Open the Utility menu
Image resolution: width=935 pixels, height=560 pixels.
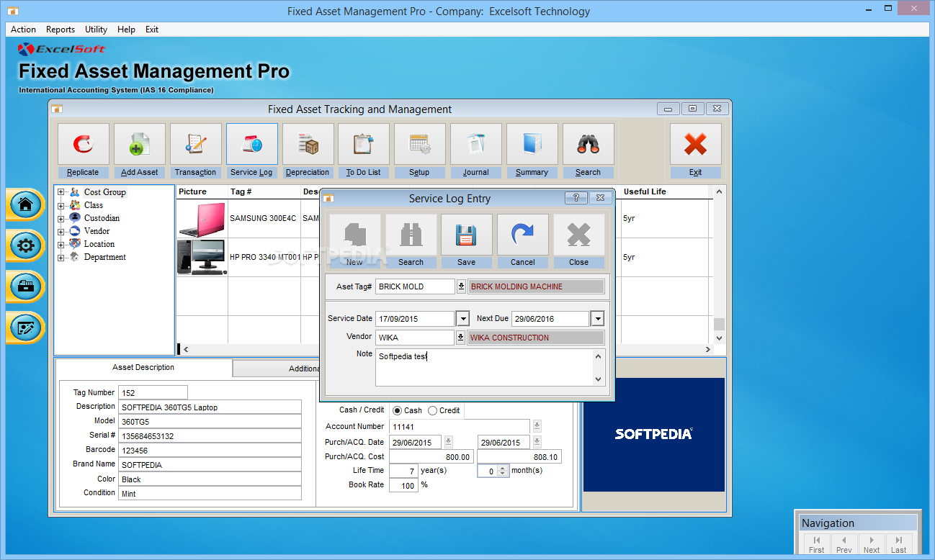[x=96, y=30]
